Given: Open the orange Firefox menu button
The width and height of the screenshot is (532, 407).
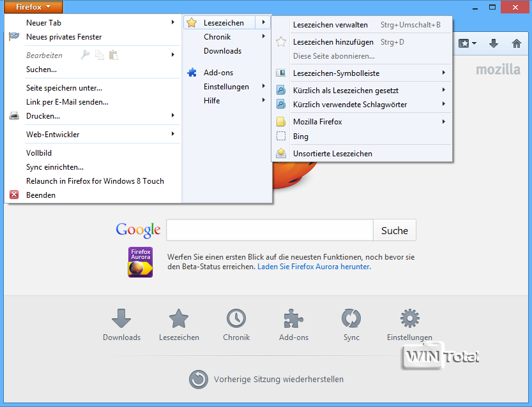Looking at the screenshot, I should point(34,7).
